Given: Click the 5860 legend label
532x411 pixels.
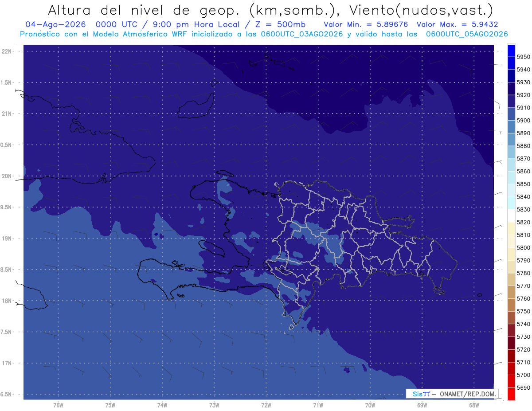Looking at the screenshot, I should point(523,171).
